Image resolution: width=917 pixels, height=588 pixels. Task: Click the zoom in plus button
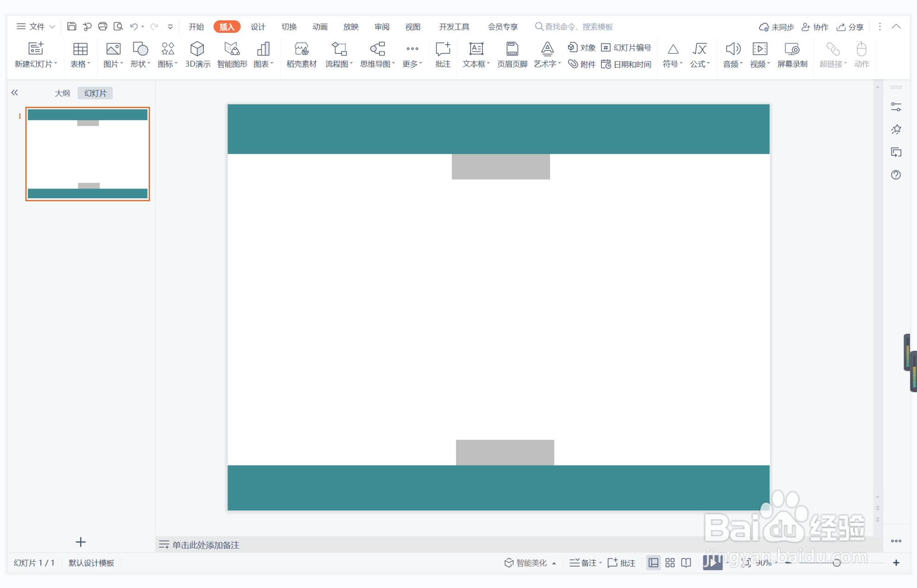pyautogui.click(x=896, y=563)
